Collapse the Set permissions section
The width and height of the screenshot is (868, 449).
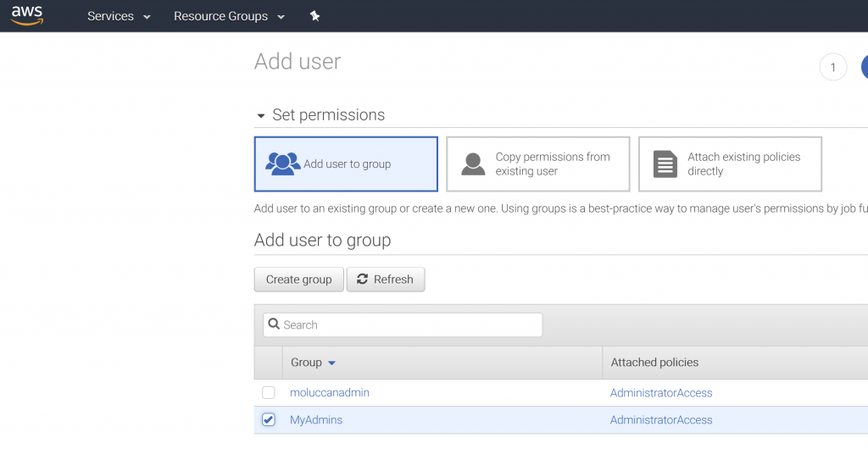coord(261,115)
